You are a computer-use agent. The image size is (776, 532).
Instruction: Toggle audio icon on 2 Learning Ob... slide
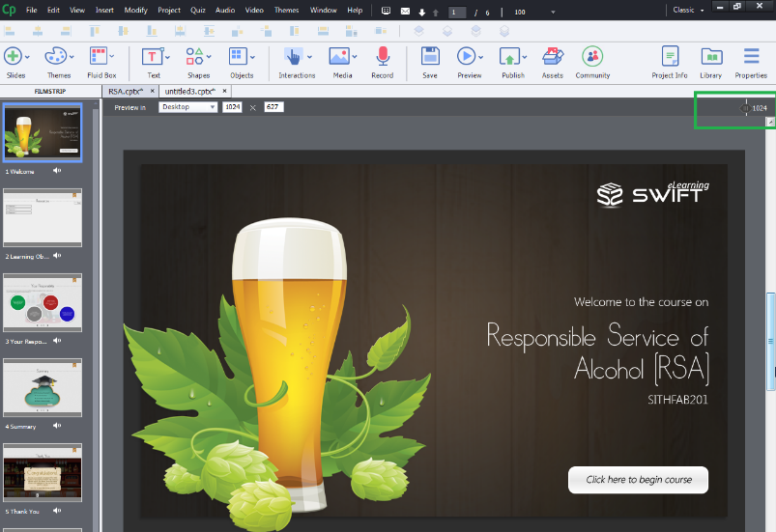57,256
